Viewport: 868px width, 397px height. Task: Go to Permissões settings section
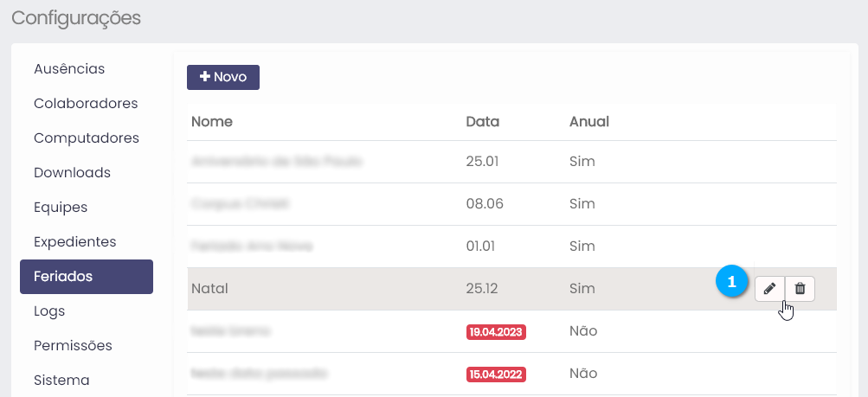click(73, 345)
